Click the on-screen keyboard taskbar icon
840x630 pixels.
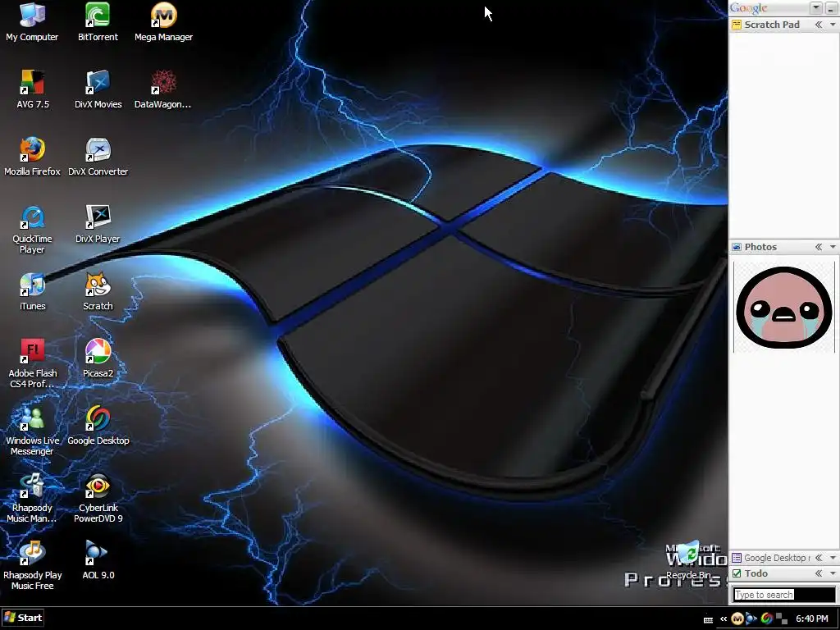[x=708, y=620]
